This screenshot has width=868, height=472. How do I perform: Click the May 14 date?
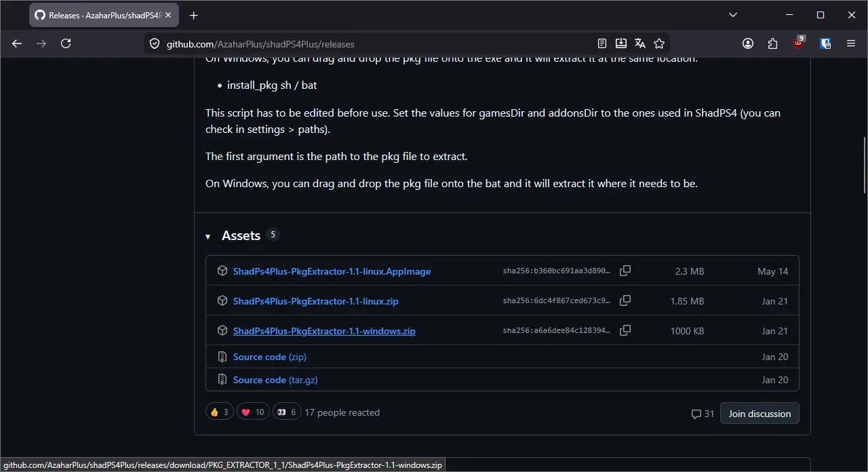tap(773, 271)
